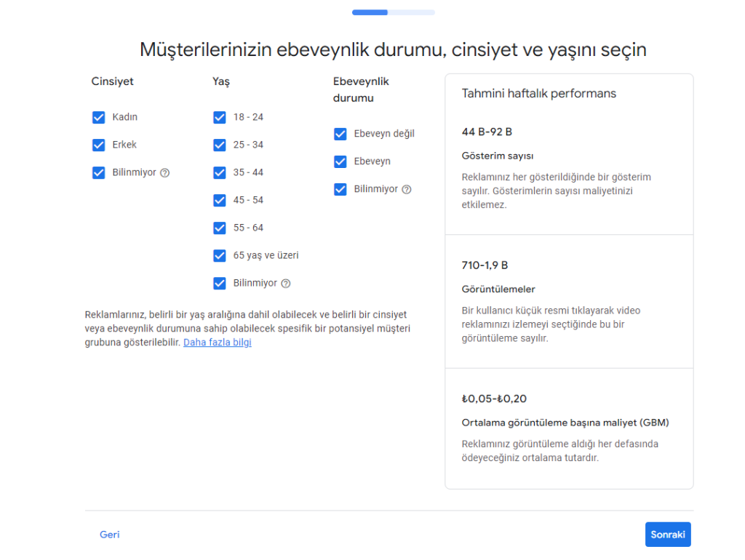Toggle age Bilinmiyor checkbox
The width and height of the screenshot is (745, 560).
(220, 284)
